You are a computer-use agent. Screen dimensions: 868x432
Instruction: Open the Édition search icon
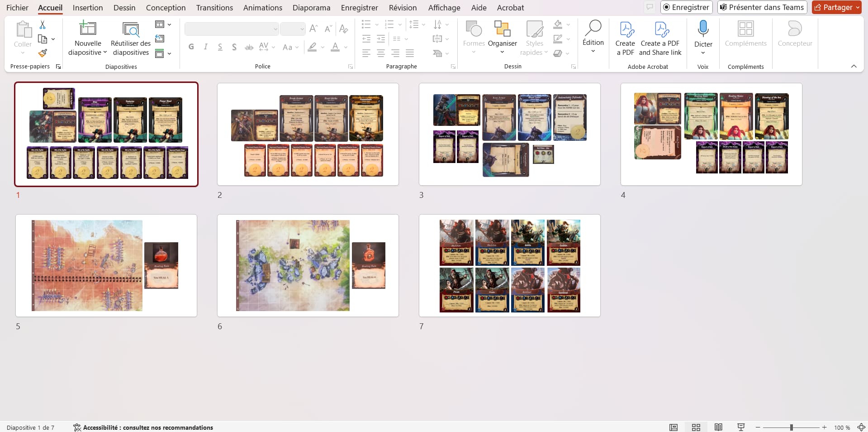click(x=593, y=28)
